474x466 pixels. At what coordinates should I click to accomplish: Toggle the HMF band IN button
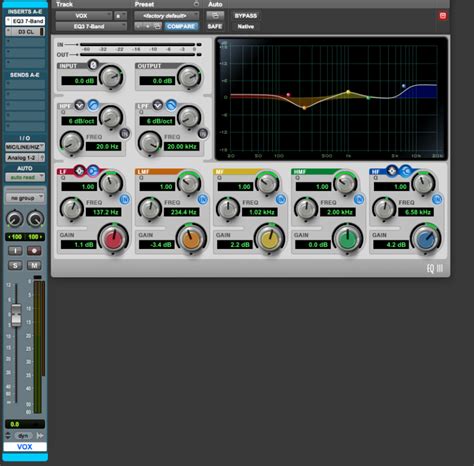coord(359,199)
